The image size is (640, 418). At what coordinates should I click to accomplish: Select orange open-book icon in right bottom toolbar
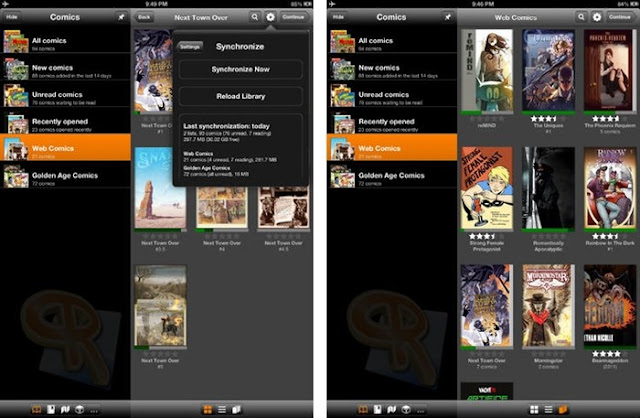click(363, 409)
